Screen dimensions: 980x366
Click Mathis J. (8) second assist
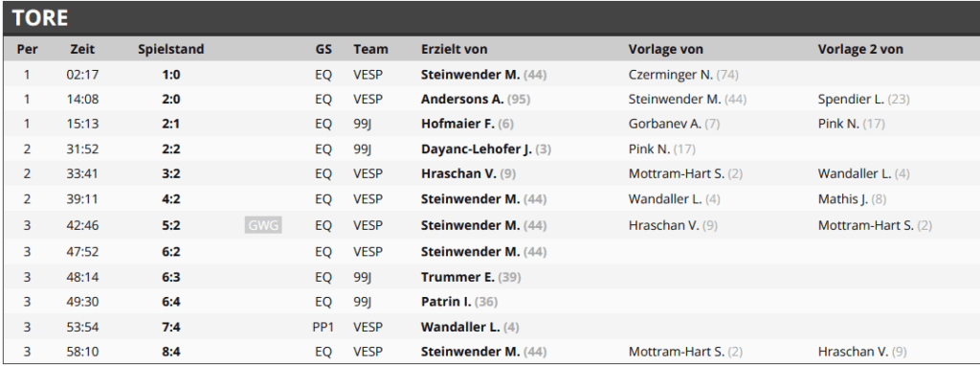coord(852,199)
